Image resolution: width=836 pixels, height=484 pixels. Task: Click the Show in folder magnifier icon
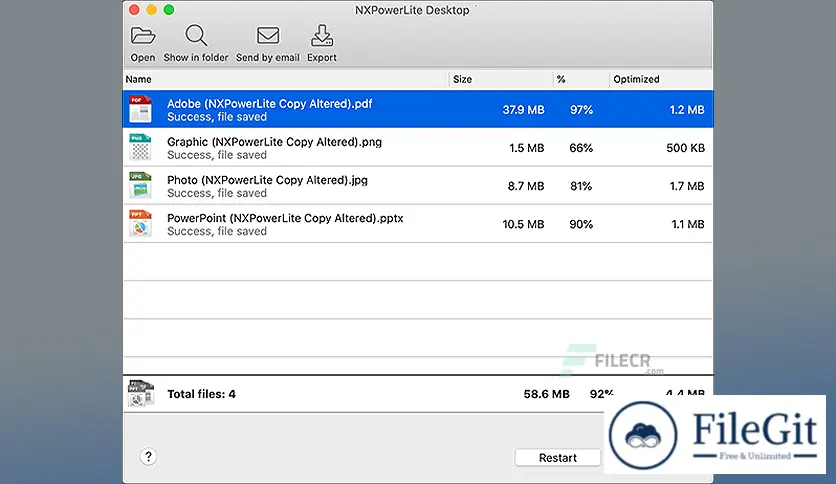click(x=196, y=36)
